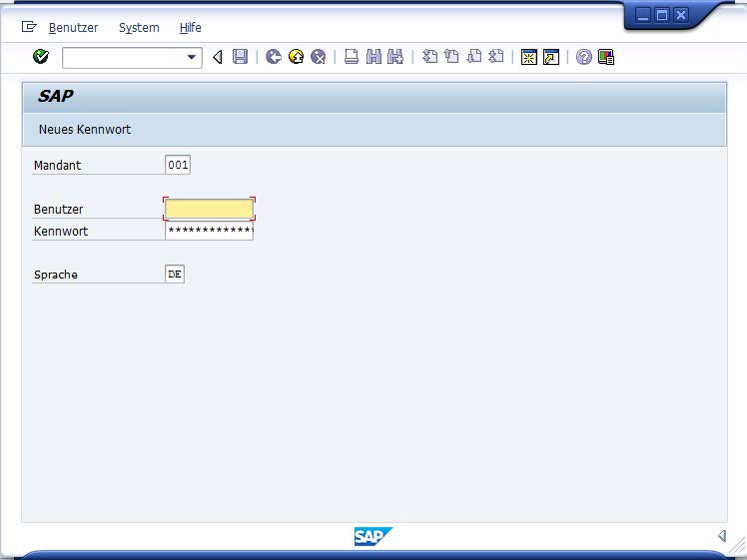Click the red Cancel icon
This screenshot has height=560, width=747.
coord(318,57)
